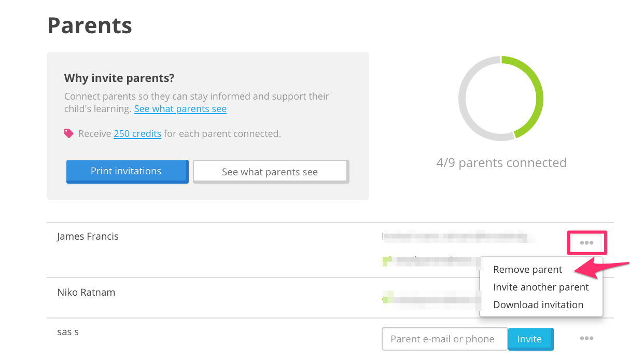
Task: Click the James Francis student name
Action: pos(88,237)
